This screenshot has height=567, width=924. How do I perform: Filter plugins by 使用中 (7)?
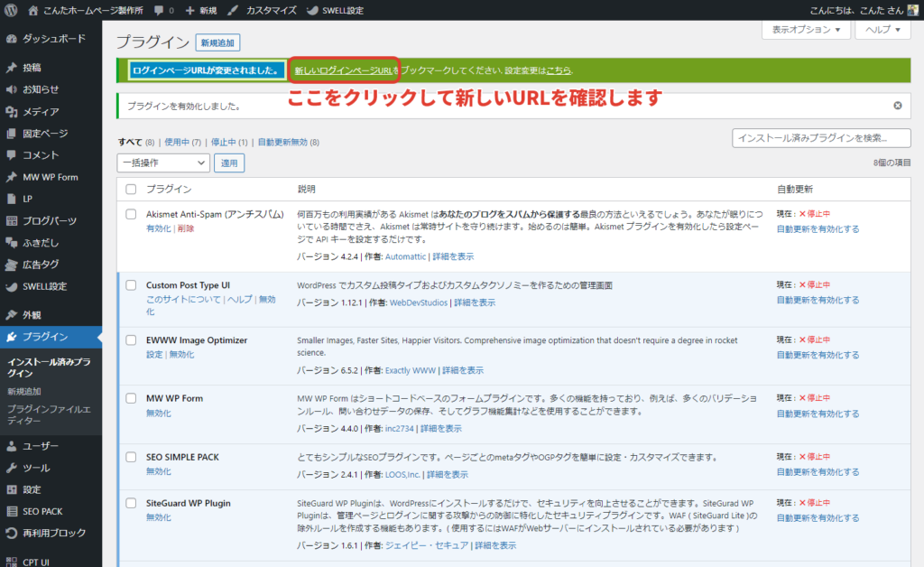tap(182, 142)
